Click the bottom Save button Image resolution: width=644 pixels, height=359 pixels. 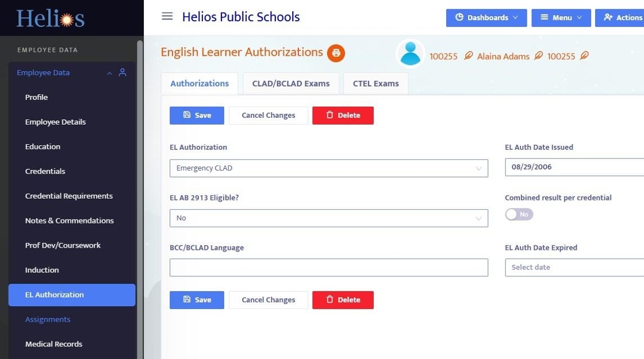coord(197,300)
